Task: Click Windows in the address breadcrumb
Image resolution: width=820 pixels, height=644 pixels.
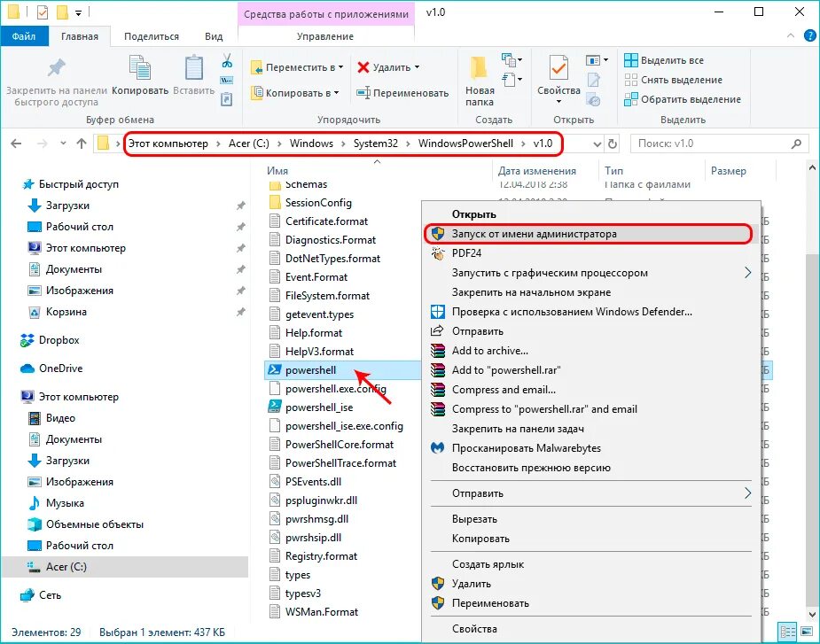Action: (311, 144)
